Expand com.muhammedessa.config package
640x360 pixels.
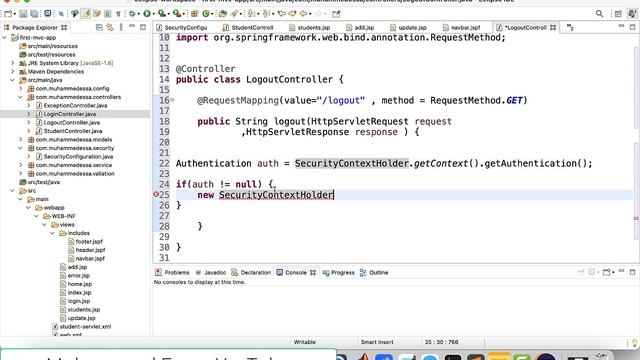click(x=21, y=89)
